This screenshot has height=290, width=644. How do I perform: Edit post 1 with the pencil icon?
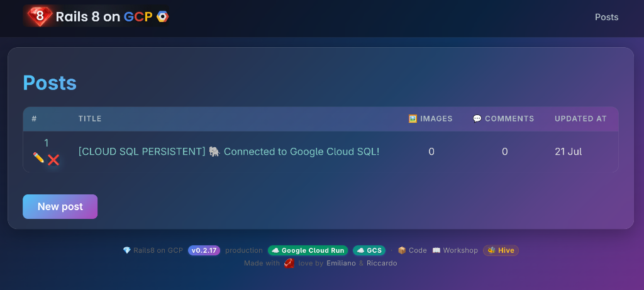(x=38, y=158)
